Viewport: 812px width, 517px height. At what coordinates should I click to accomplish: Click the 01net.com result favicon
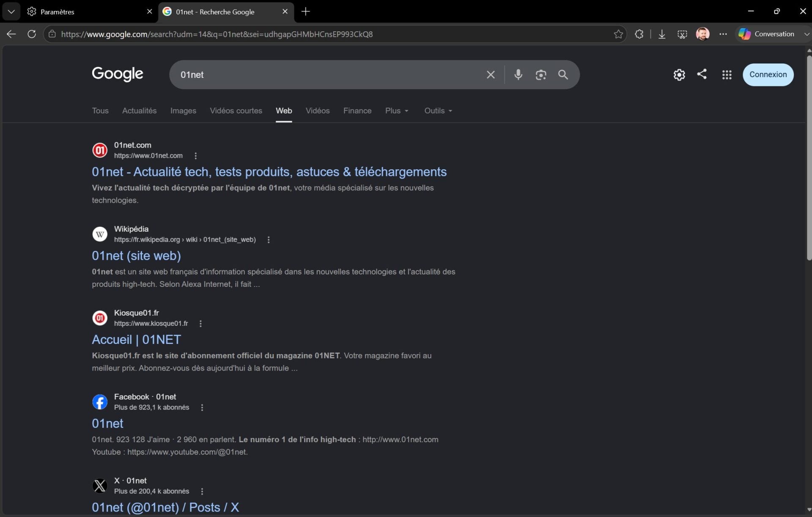tap(100, 150)
